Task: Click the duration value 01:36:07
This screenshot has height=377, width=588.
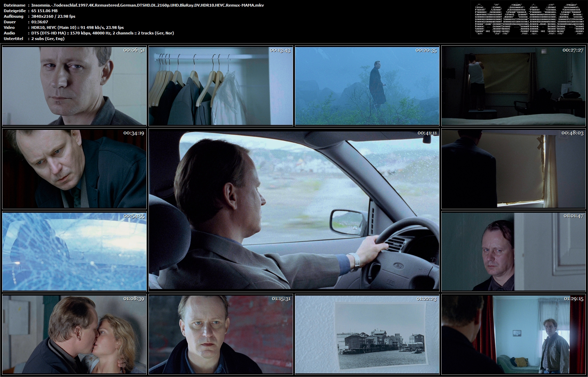Action: point(40,22)
